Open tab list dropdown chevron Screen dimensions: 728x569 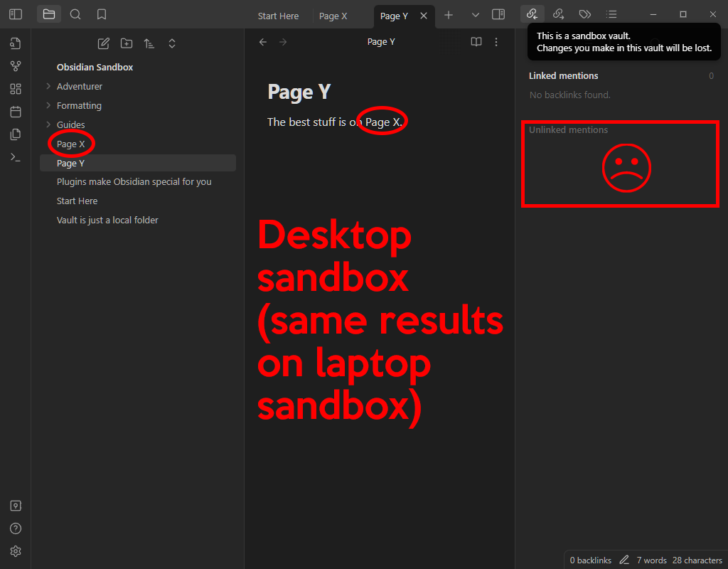[476, 15]
